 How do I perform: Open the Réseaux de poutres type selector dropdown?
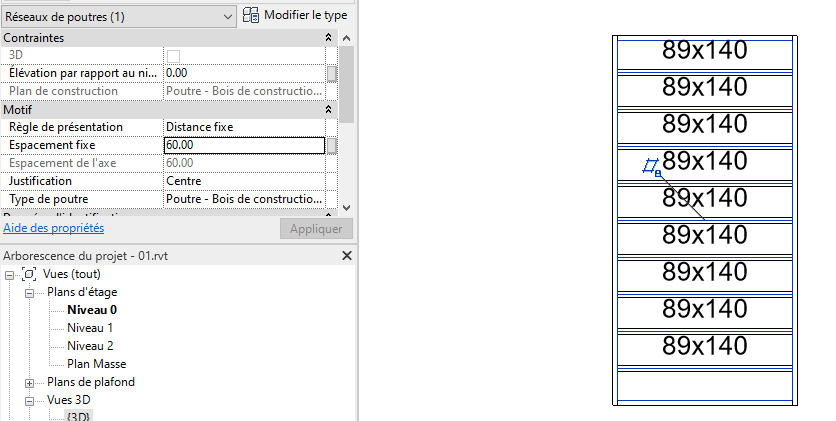click(x=118, y=17)
